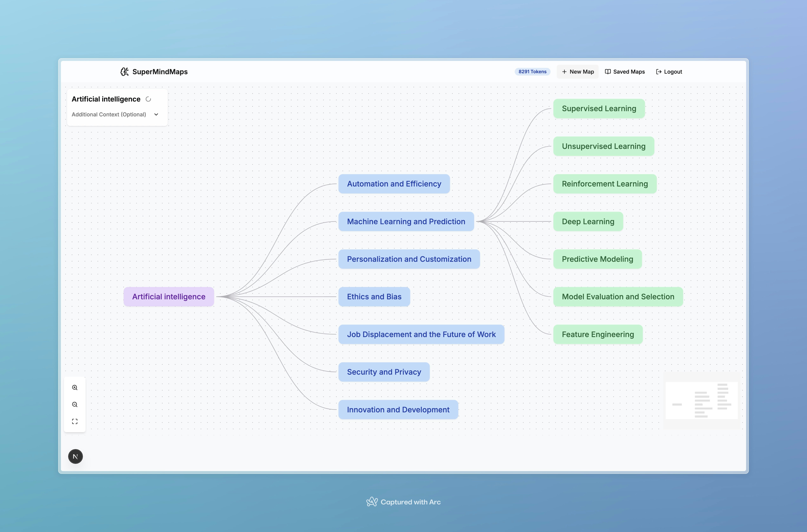Click the fit view icon
The image size is (807, 532).
[75, 421]
